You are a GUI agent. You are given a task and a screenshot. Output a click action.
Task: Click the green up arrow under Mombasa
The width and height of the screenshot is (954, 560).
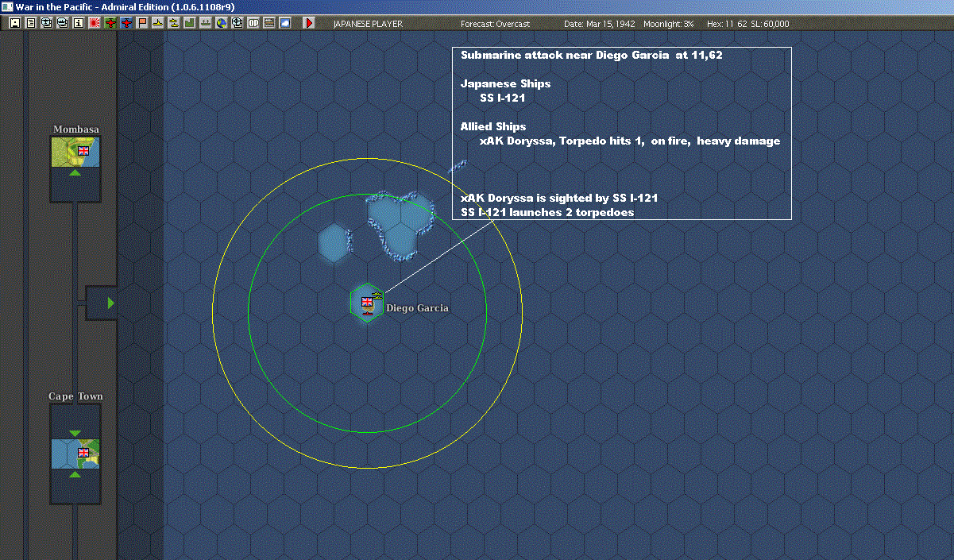[75, 172]
